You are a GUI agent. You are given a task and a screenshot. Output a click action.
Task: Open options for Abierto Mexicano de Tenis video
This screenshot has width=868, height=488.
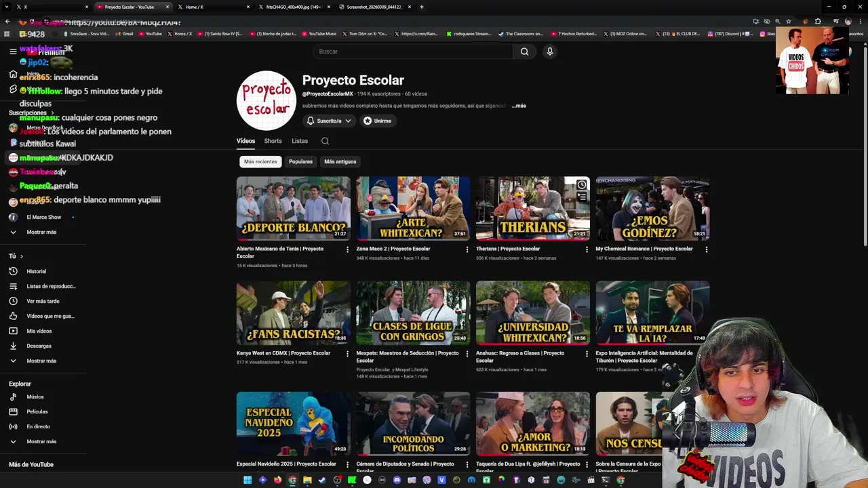pyautogui.click(x=347, y=249)
